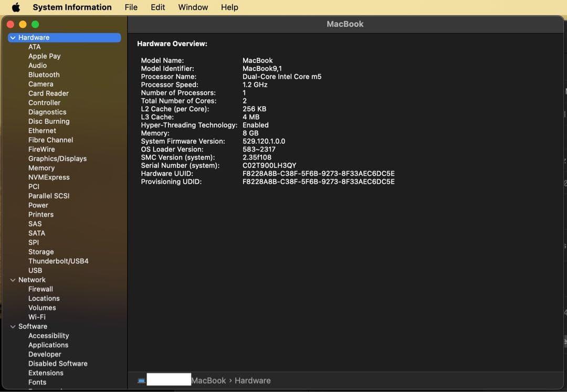Collapse the Software section in the sidebar

pos(13,326)
